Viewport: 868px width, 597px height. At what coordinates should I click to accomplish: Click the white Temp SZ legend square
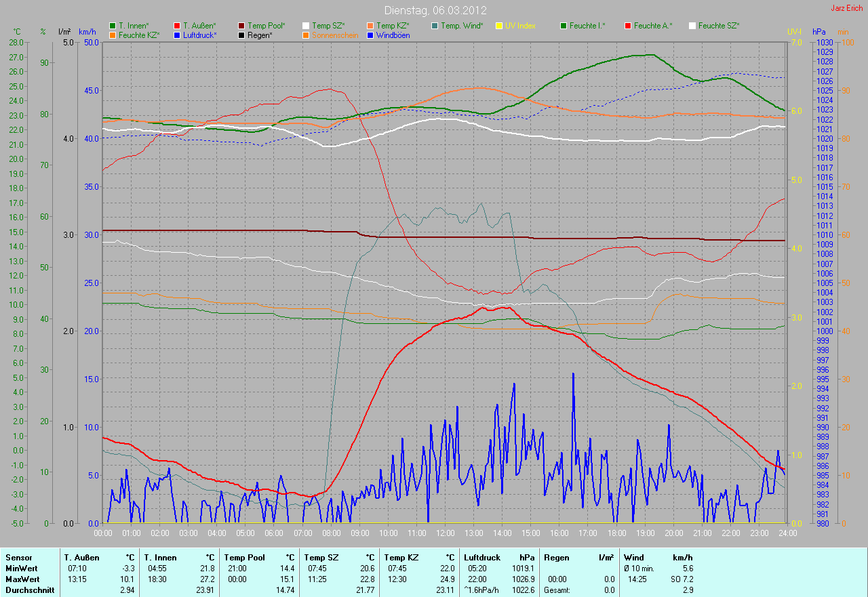(306, 26)
